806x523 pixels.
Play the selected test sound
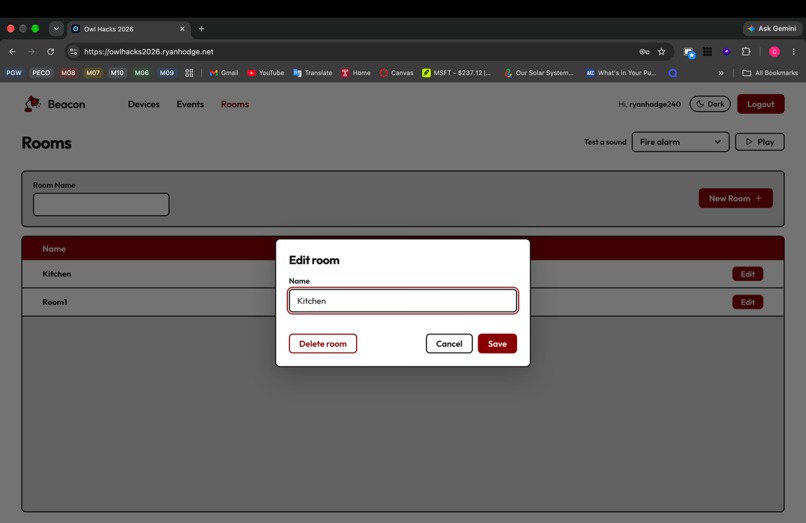(759, 142)
